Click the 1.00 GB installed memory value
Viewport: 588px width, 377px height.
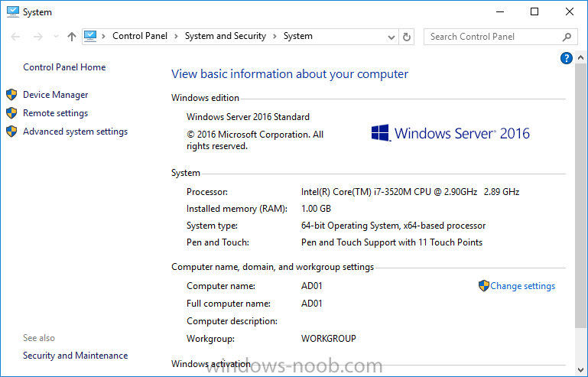[x=316, y=209]
